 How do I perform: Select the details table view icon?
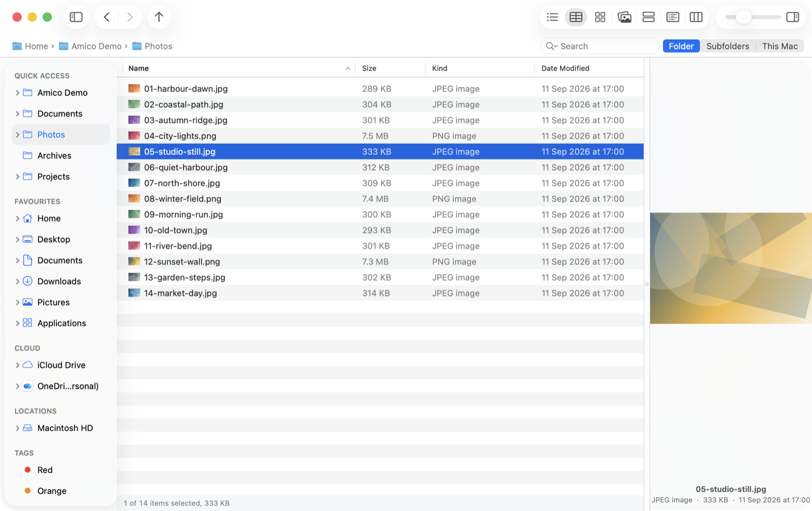[576, 17]
